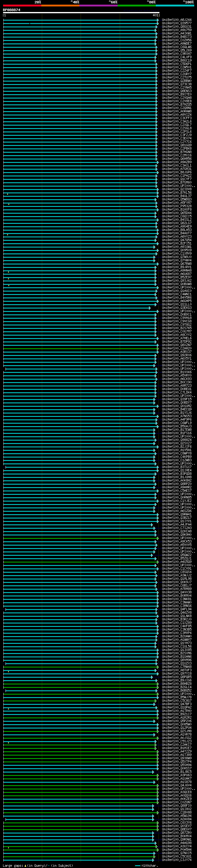Image resolution: width=197 pixels, height=868 pixels.
Task: Click the label UniRef100_C1B088
Action: coord(176,812)
